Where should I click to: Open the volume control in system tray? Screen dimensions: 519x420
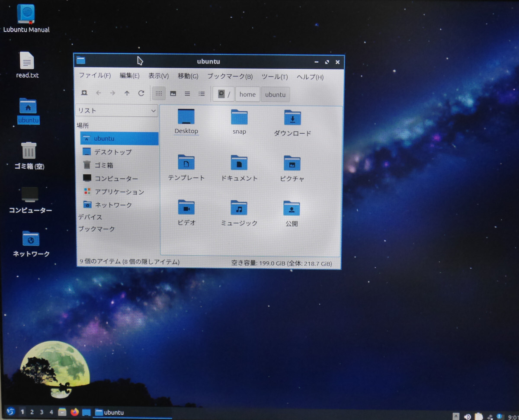click(468, 417)
